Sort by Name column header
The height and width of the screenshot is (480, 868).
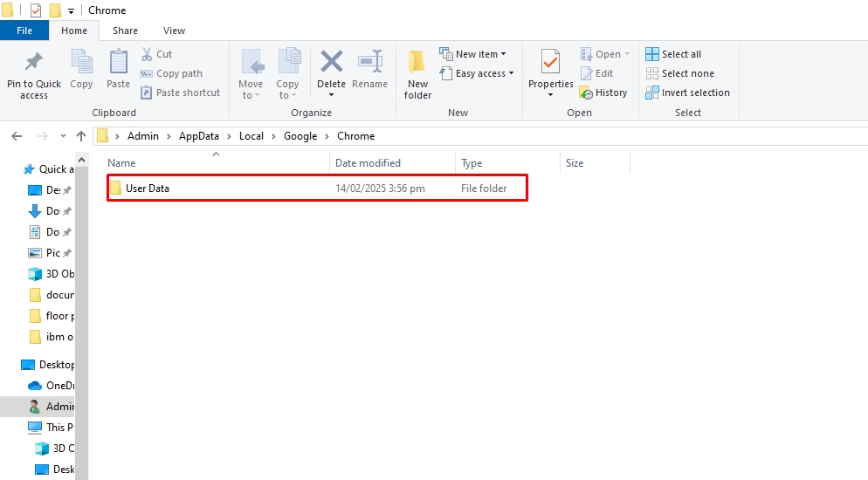pos(216,163)
